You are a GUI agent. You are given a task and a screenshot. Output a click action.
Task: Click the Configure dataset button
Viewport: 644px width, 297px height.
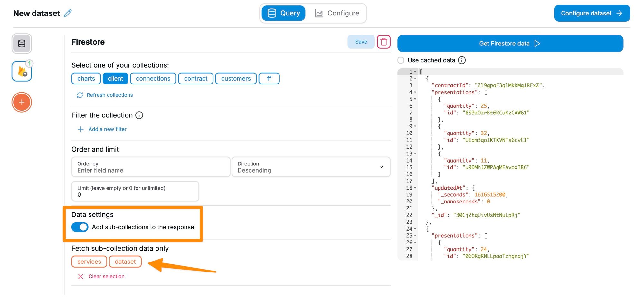click(x=592, y=13)
